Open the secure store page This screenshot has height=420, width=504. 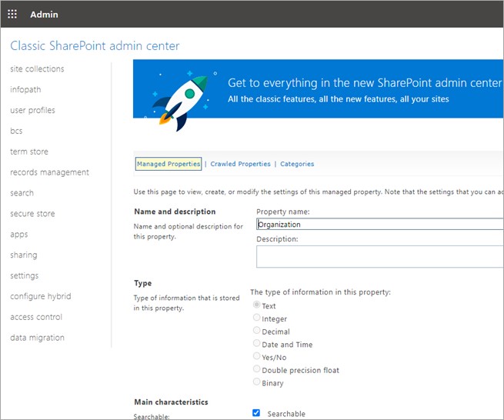(32, 214)
